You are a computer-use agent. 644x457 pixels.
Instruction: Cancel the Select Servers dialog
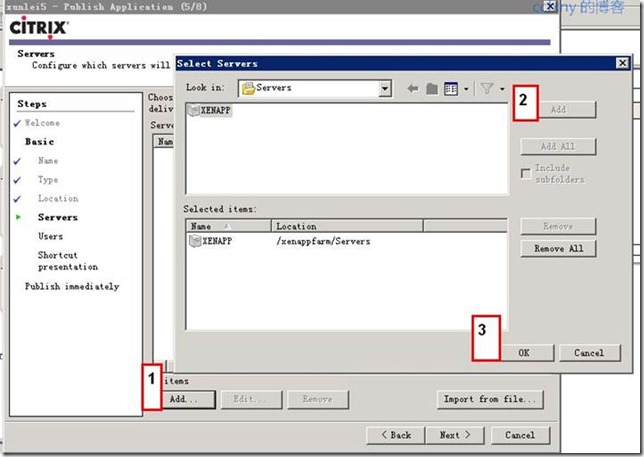(589, 353)
